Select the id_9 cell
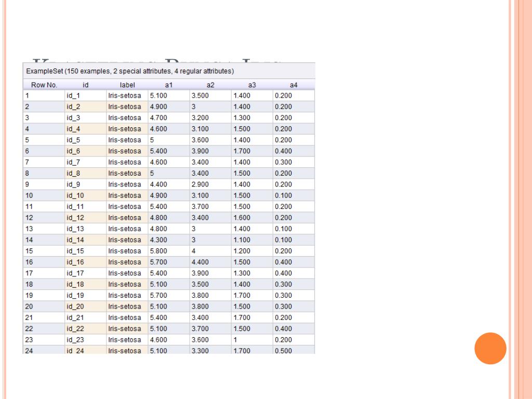 86,184
